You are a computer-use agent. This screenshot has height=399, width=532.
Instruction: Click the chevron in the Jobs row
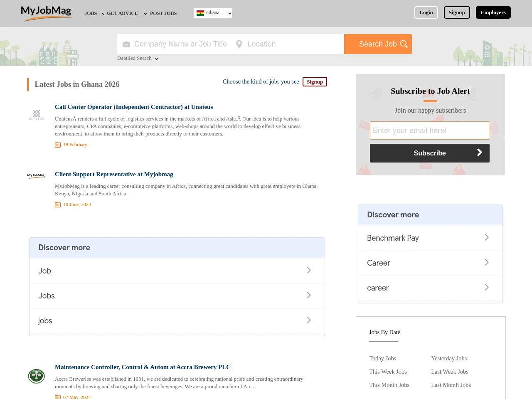click(x=309, y=295)
